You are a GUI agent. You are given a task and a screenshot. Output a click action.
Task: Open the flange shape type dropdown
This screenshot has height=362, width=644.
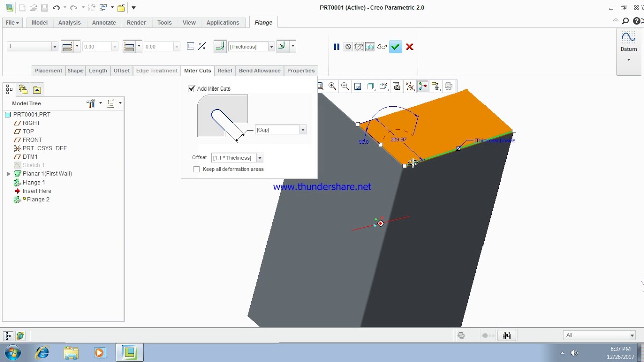pos(54,46)
